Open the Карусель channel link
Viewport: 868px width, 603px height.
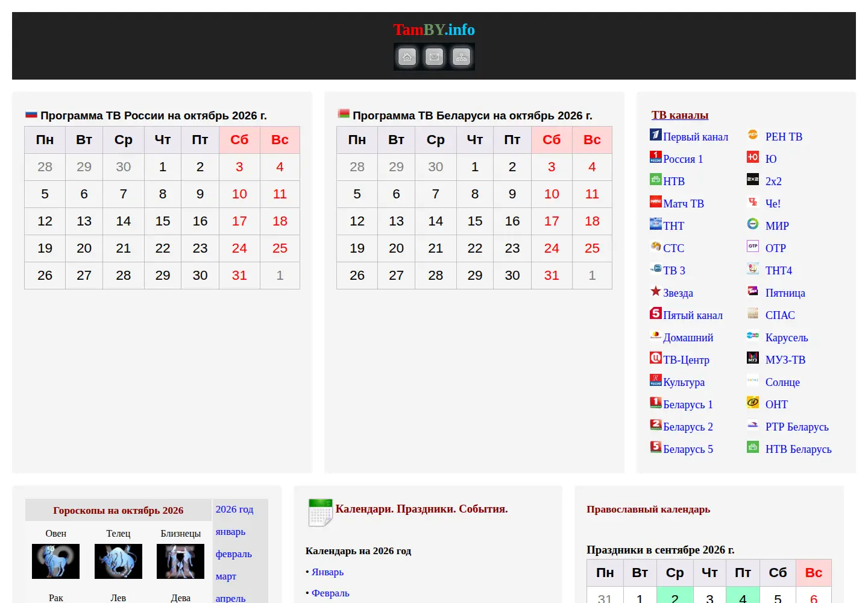[x=787, y=338]
